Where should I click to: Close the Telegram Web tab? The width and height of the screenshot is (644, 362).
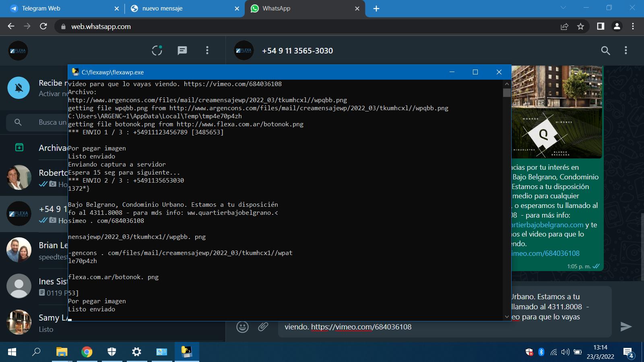(x=116, y=8)
